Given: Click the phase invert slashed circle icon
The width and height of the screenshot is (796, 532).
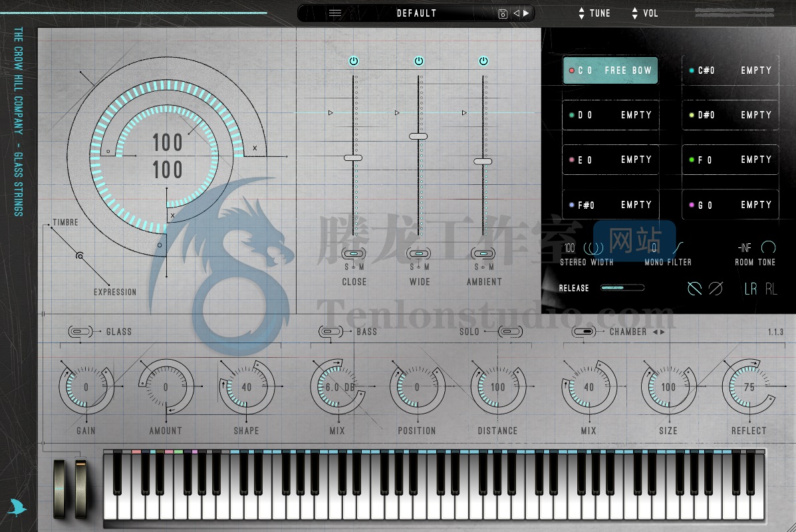Looking at the screenshot, I should coord(716,289).
